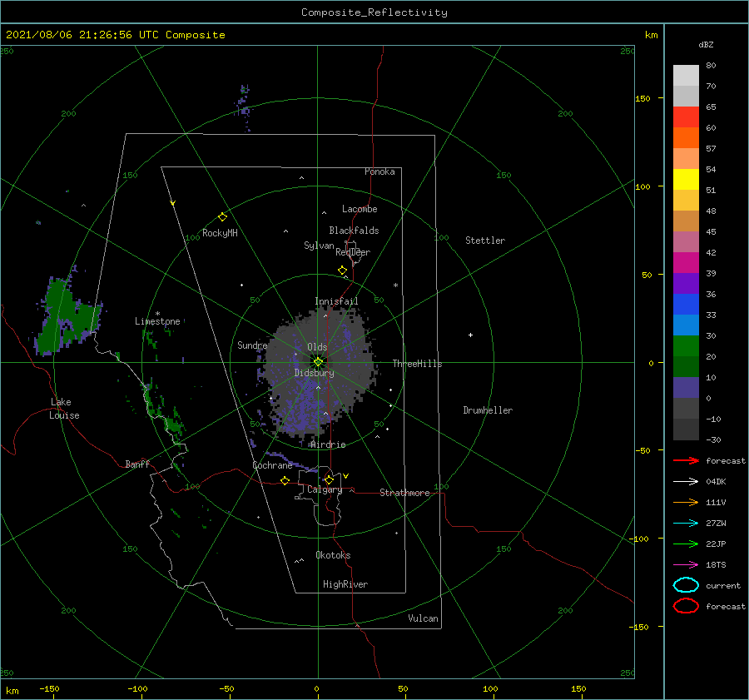
Task: Select the purple 10 dBZ color swatch
Action: pyautogui.click(x=686, y=387)
